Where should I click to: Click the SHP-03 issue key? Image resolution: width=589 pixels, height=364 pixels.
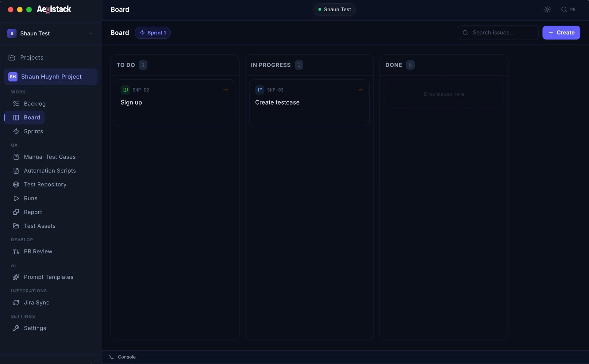click(275, 90)
